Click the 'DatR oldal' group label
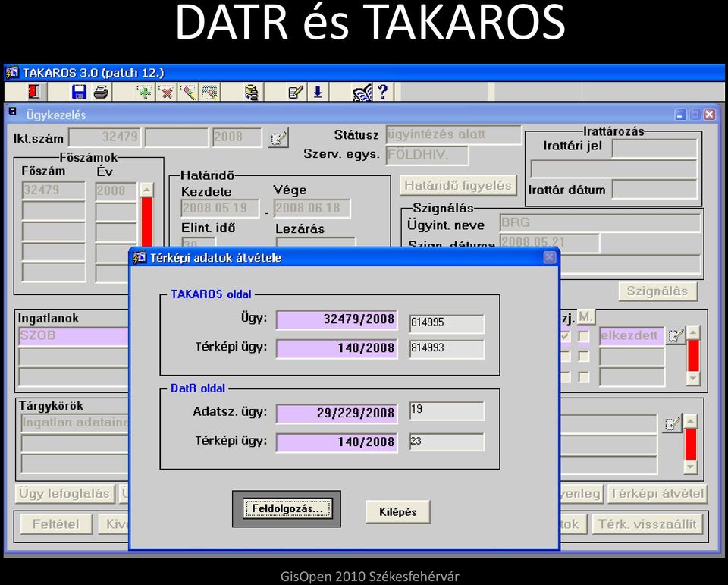Viewport: 728px width, 585px height. pos(198,388)
